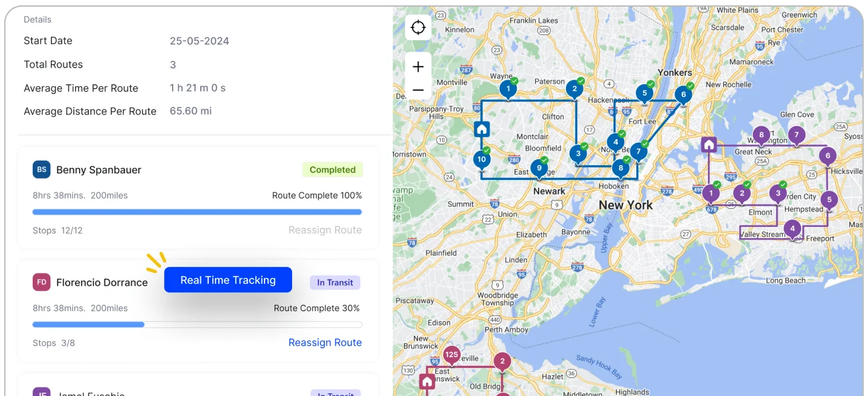
Task: Select magenta stop 2 near Old Bridge
Action: click(x=502, y=363)
